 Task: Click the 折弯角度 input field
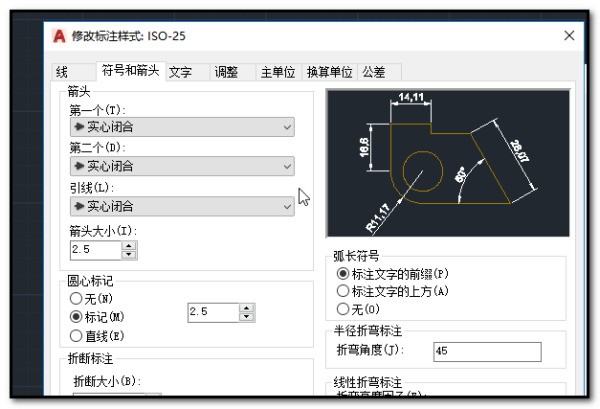tap(486, 352)
